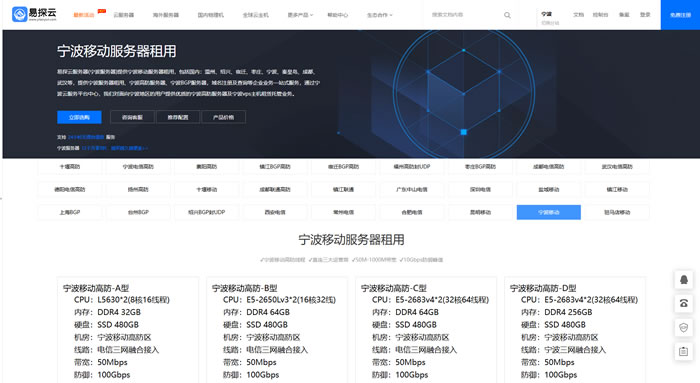Select the 十堰高防 region tab

tap(70, 167)
